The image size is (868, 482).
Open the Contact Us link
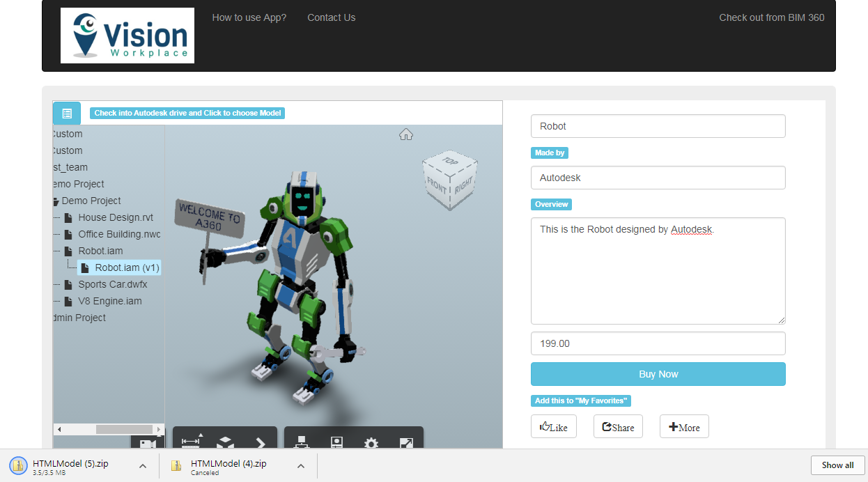[332, 17]
